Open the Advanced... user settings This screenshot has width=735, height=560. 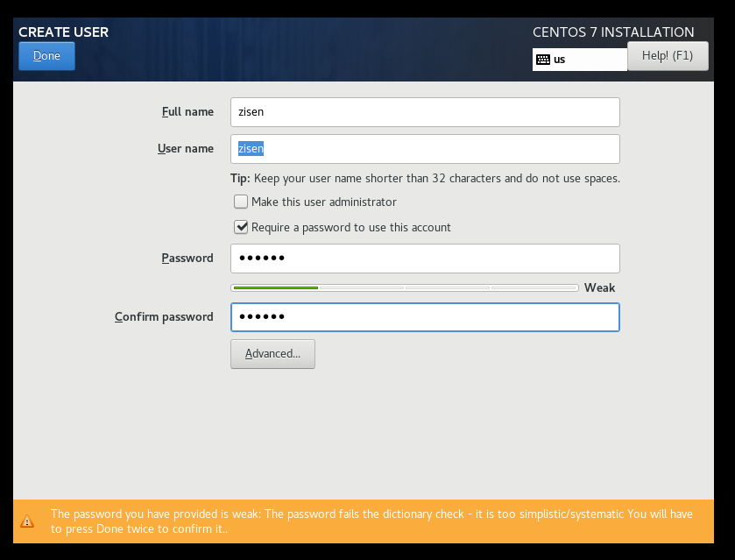[x=272, y=354]
